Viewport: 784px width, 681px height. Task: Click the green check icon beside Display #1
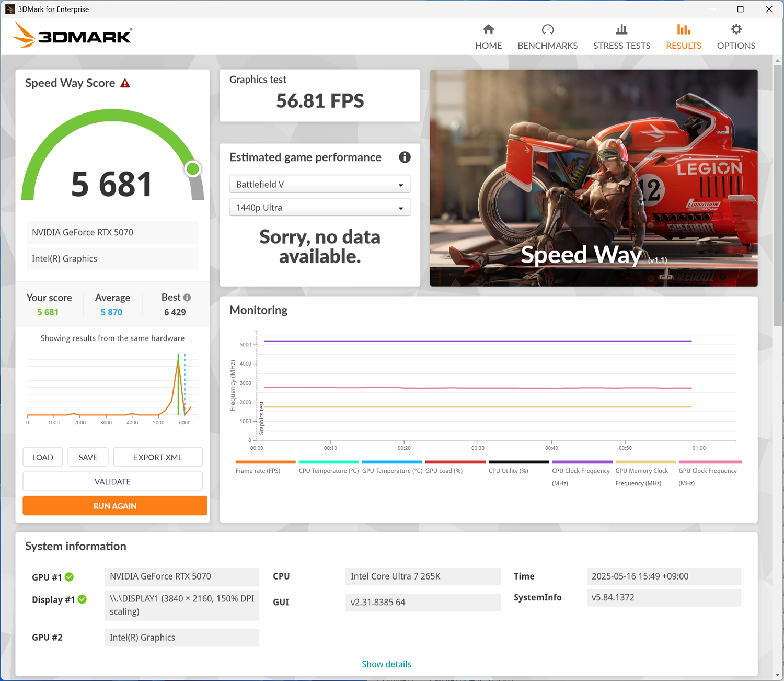pos(82,599)
